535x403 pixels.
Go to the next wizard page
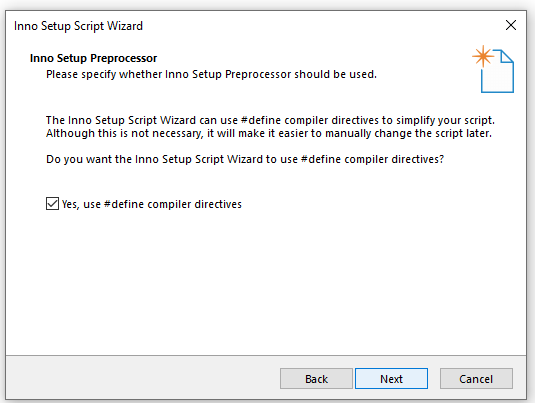391,379
